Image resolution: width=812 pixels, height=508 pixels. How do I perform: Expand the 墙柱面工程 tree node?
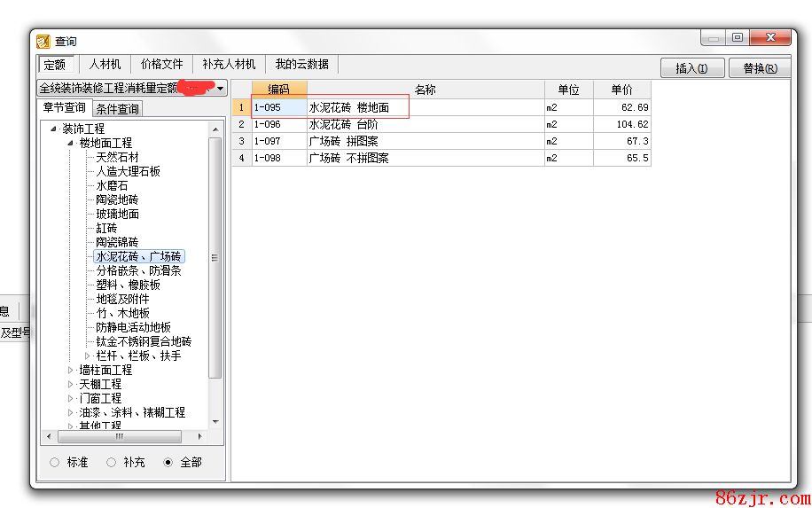tap(72, 370)
